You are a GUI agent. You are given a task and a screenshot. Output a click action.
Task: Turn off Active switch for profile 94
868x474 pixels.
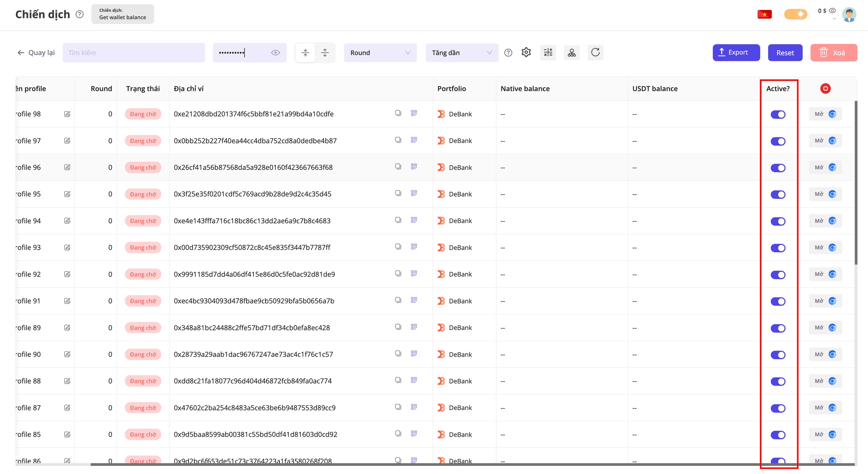click(778, 221)
